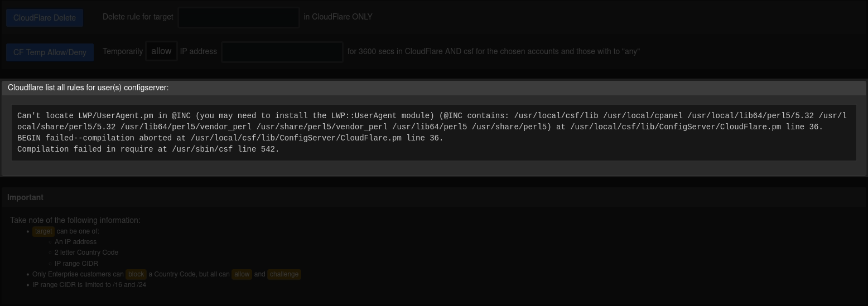Click the highlighted challenge badge
The width and height of the screenshot is (868, 306).
tap(284, 274)
